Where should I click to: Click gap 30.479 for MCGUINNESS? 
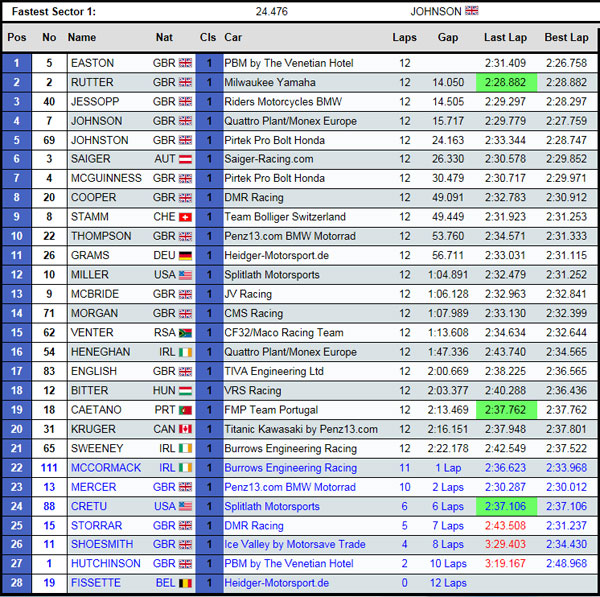coord(448,178)
